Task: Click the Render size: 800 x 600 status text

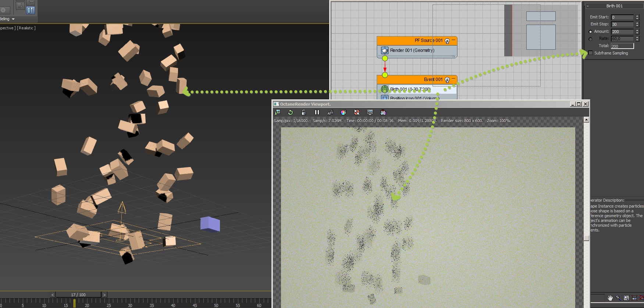Action: click(x=462, y=121)
